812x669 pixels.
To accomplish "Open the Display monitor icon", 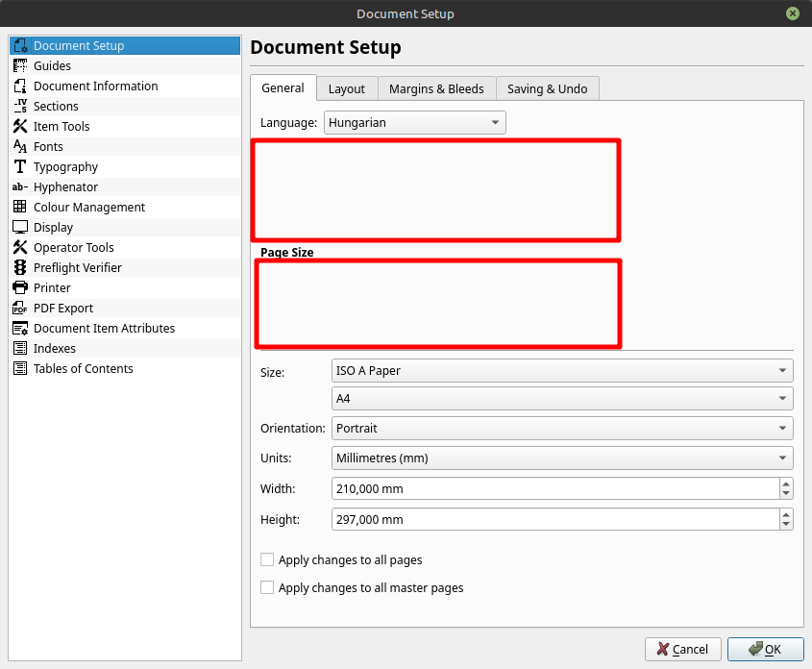I will tap(19, 227).
